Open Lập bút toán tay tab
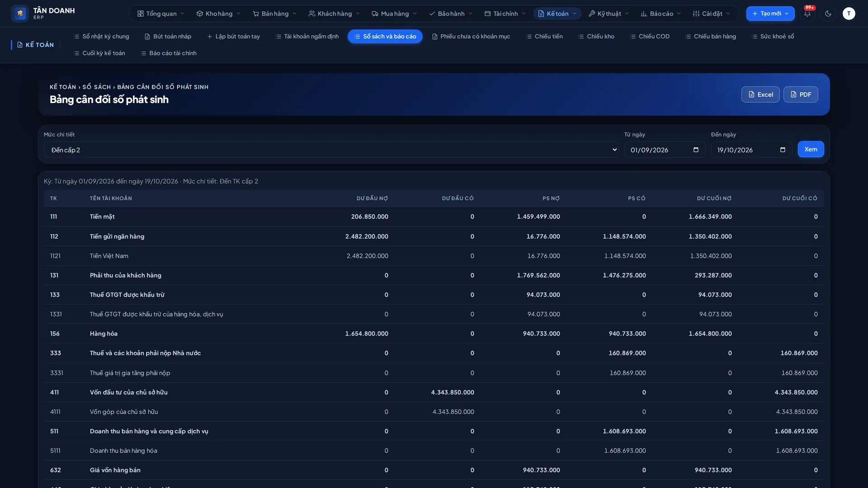 [233, 36]
